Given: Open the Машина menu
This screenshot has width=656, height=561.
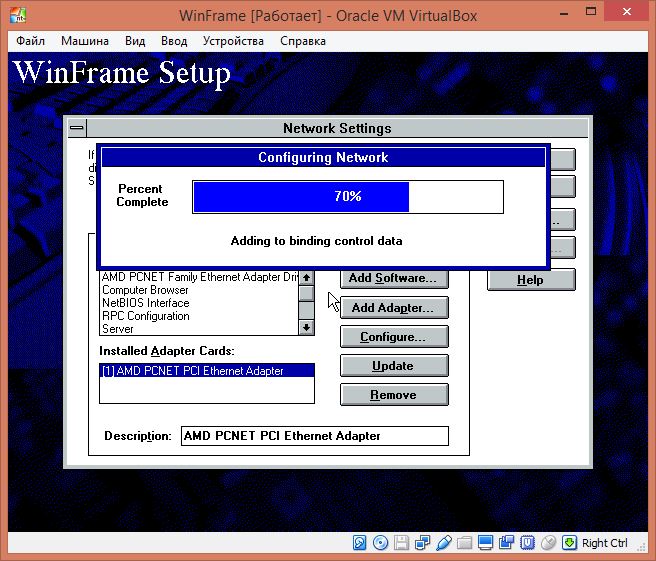Looking at the screenshot, I should coord(85,41).
